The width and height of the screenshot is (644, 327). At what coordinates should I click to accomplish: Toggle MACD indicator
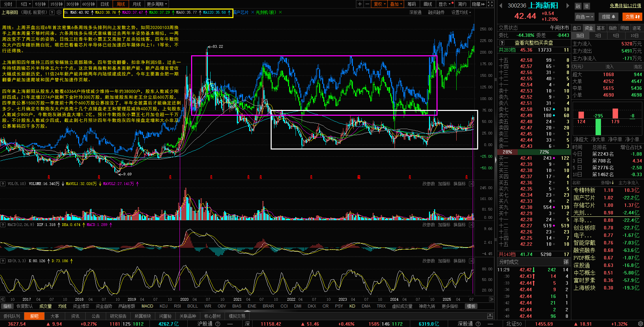point(147,306)
